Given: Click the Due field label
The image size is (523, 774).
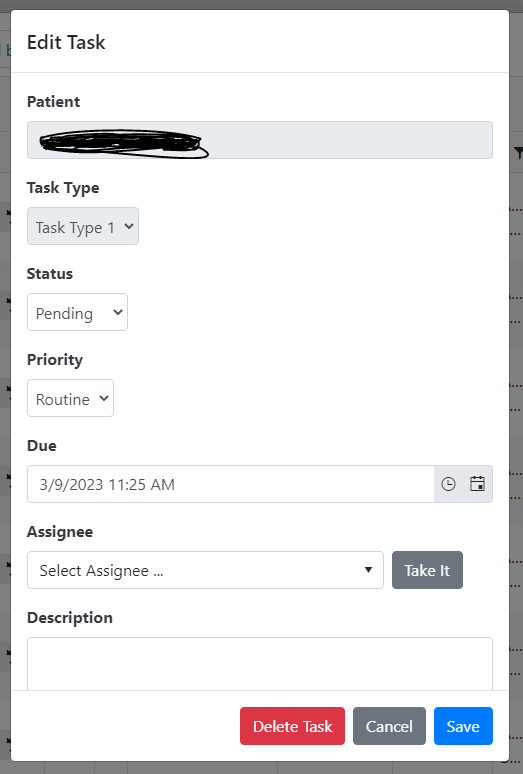Looking at the screenshot, I should coord(41,446).
